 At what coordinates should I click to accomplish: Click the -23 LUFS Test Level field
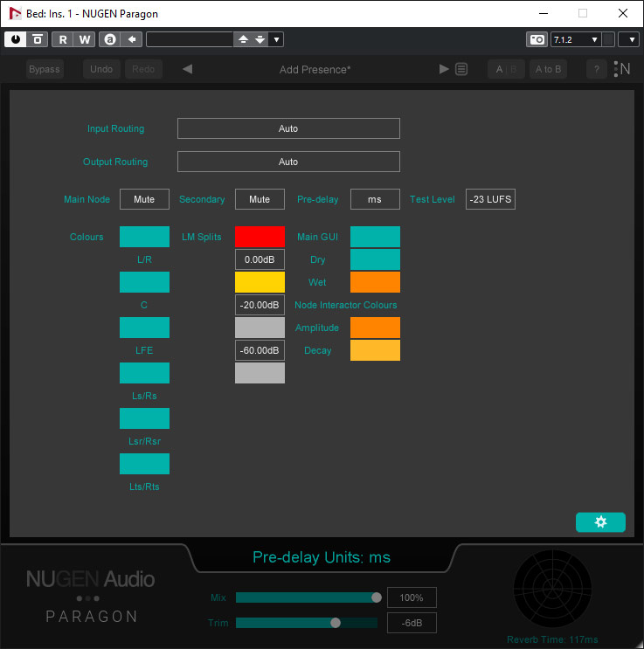pyautogui.click(x=490, y=199)
